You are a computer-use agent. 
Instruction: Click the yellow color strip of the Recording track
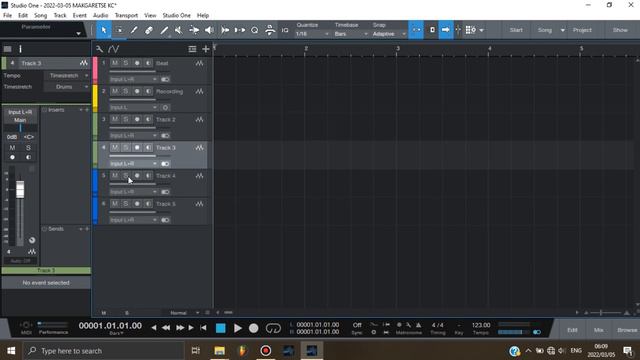pyautogui.click(x=95, y=98)
